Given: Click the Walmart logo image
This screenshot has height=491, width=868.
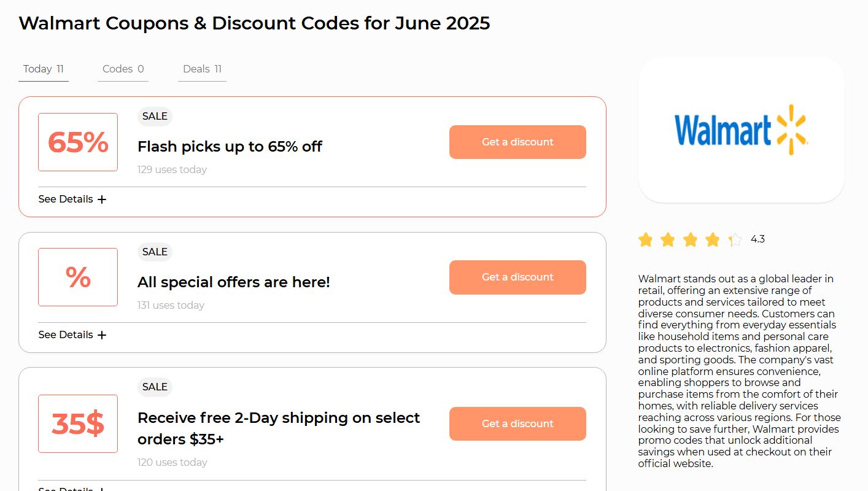Looking at the screenshot, I should pos(741,130).
